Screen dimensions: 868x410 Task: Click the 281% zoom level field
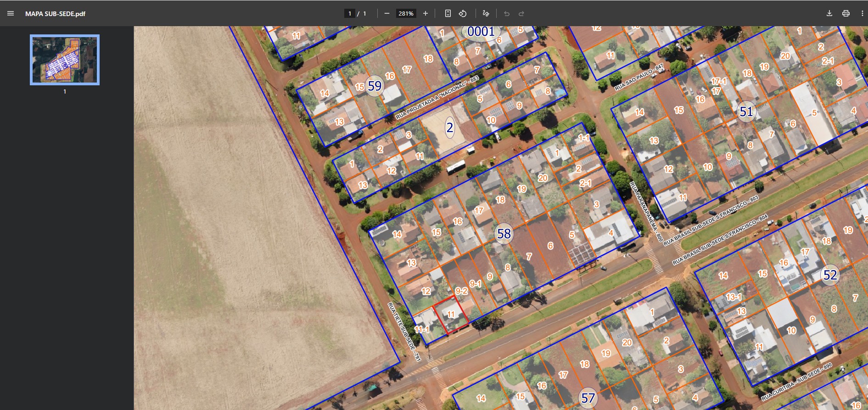[406, 13]
